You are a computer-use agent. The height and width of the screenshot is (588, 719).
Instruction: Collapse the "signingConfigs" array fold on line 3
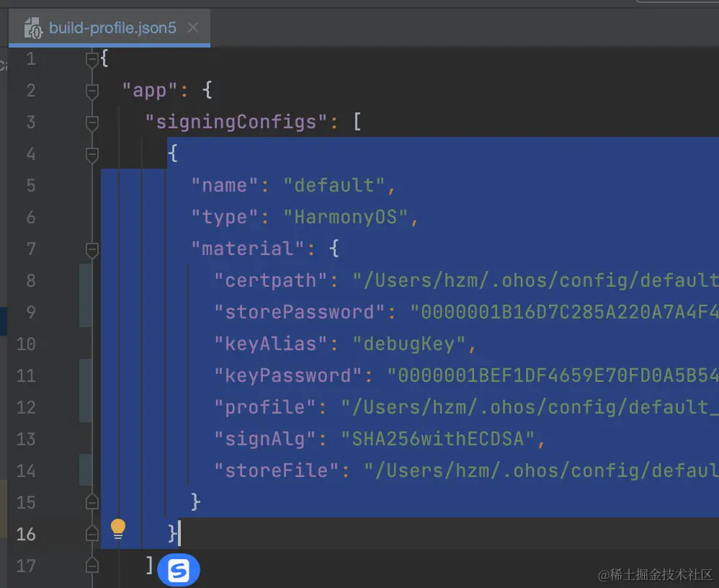pyautogui.click(x=92, y=123)
